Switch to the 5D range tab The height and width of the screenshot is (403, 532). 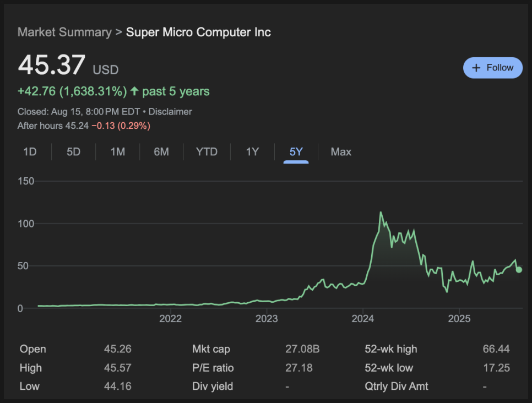tap(73, 151)
